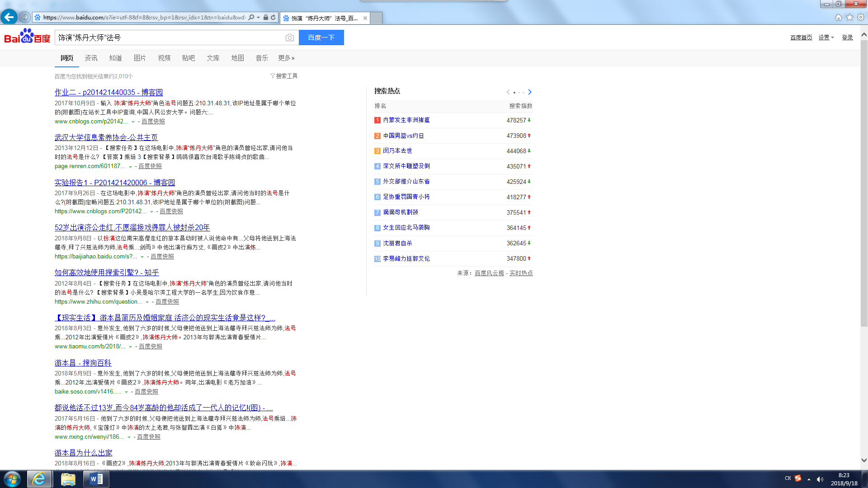Open Word from the taskbar
The height and width of the screenshot is (488, 868).
coord(96,479)
